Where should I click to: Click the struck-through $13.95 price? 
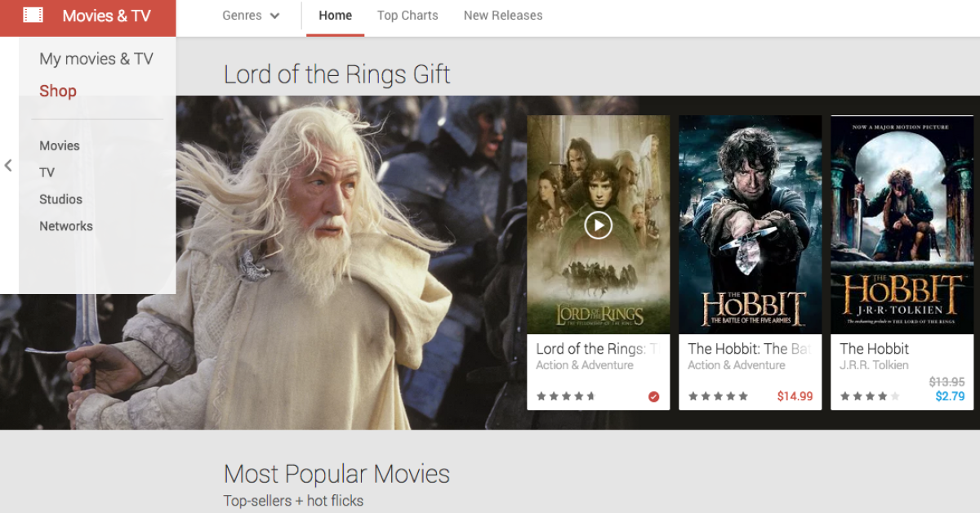[x=947, y=381]
